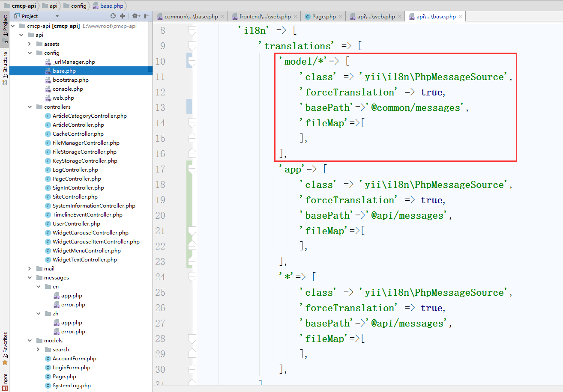Collapse the controllers folder
This screenshot has width=563, height=392.
[30, 107]
